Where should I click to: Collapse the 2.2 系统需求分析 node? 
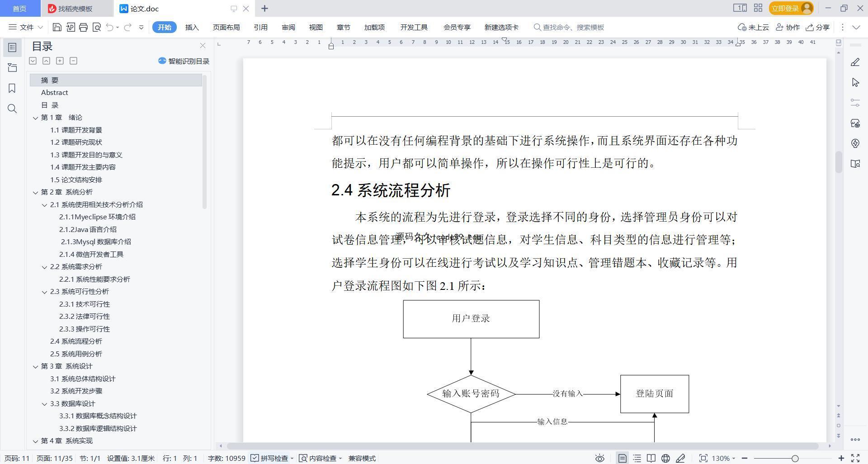(44, 267)
